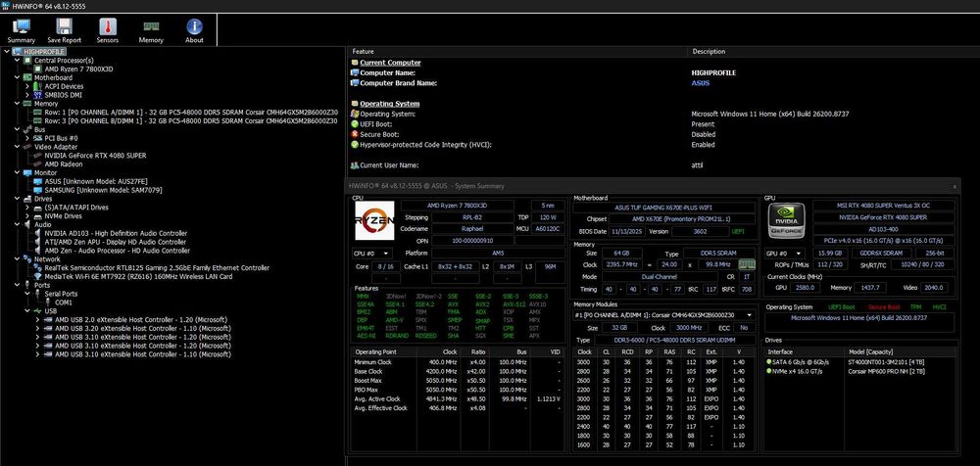Select the Row: 1 P0 CHANNEL A/DIMM 1 entry
The height and width of the screenshot is (466, 980).
191,113
